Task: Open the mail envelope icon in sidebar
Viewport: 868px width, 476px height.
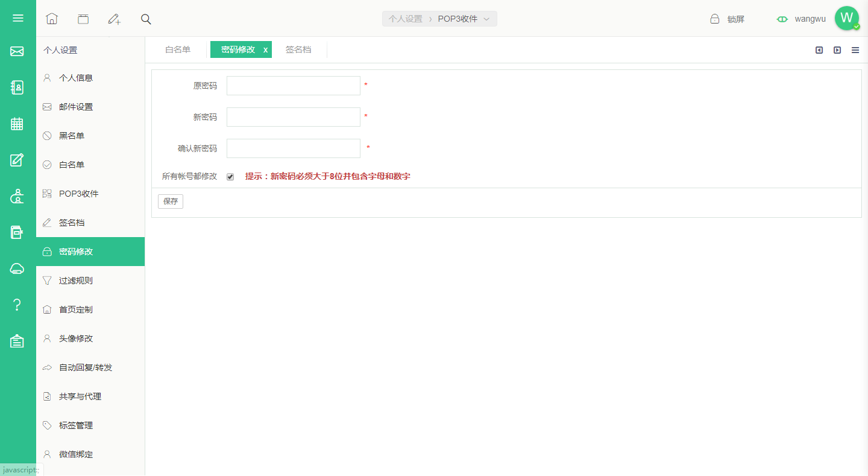Action: 17,51
